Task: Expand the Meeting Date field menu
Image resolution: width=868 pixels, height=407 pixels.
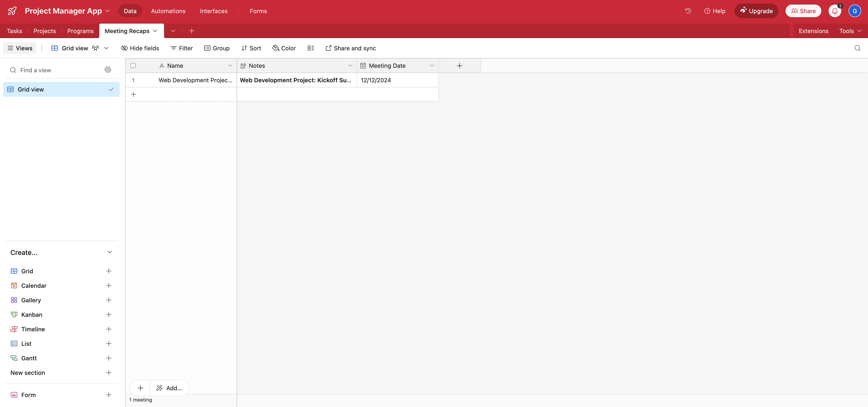Action: pos(432,66)
